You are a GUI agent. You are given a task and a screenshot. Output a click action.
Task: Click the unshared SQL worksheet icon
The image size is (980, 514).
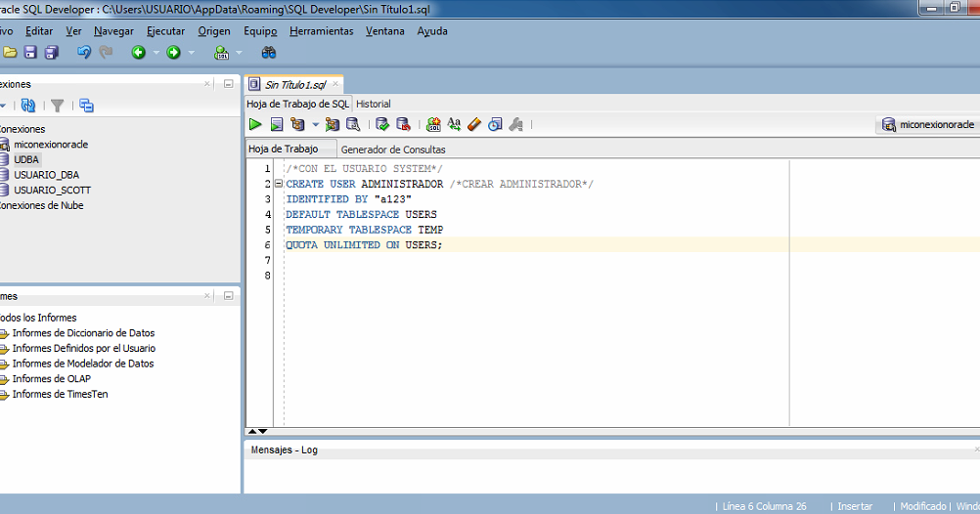click(x=433, y=124)
